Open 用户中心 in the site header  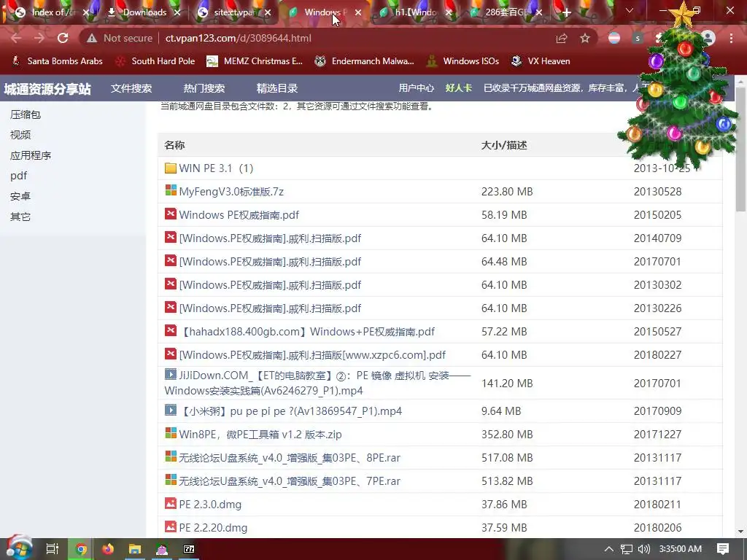coord(417,88)
